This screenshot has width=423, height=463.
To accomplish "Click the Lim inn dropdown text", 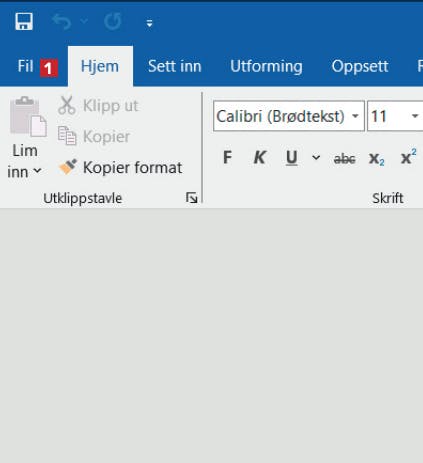I will (x=24, y=162).
